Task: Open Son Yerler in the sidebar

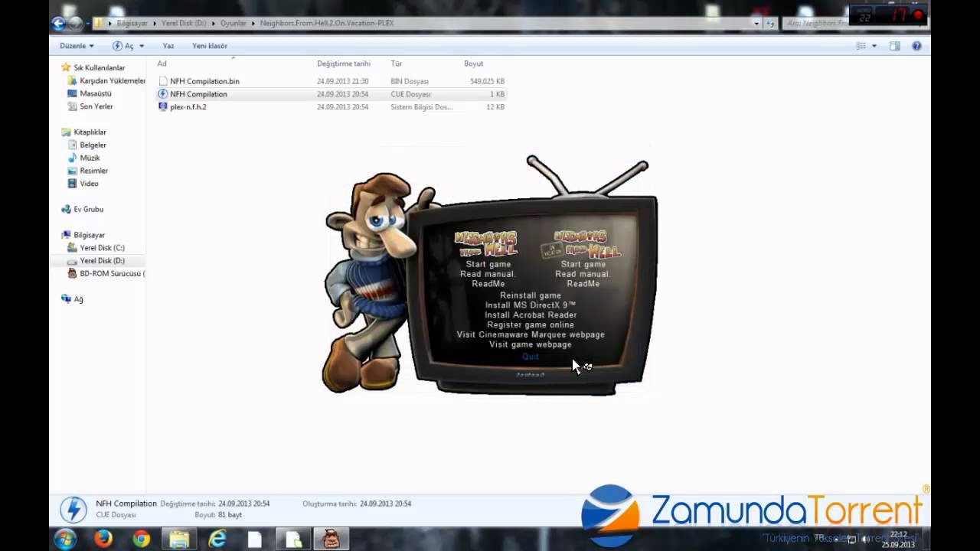Action: coord(96,106)
